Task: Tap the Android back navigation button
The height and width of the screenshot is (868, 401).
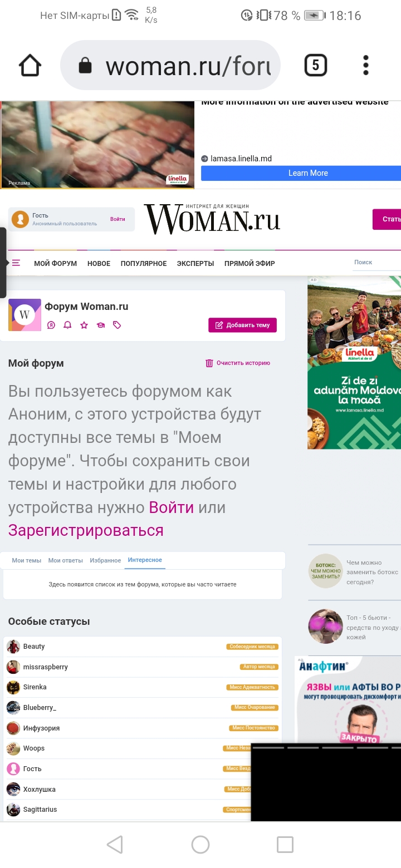Action: click(115, 845)
